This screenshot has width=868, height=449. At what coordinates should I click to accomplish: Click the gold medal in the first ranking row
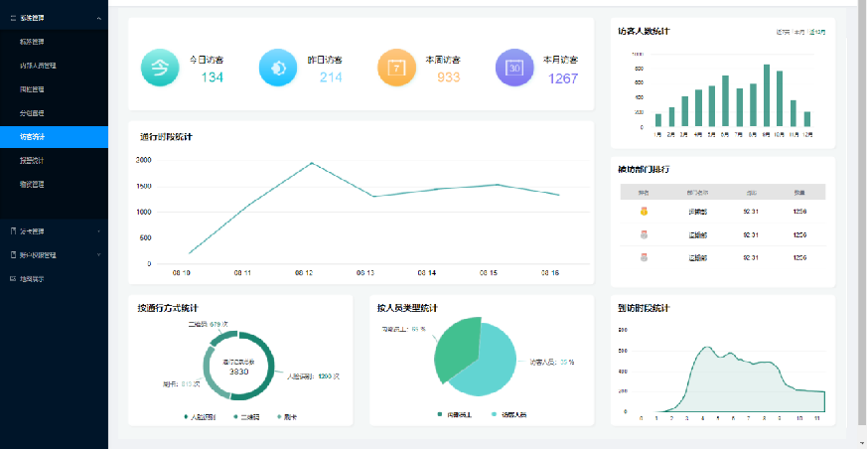point(644,211)
